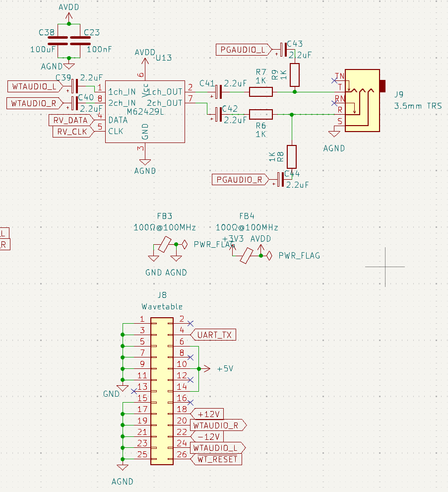The image size is (448, 492).
Task: Select WTAUDIO_R label on J8 pin 20
Action: [218, 425]
